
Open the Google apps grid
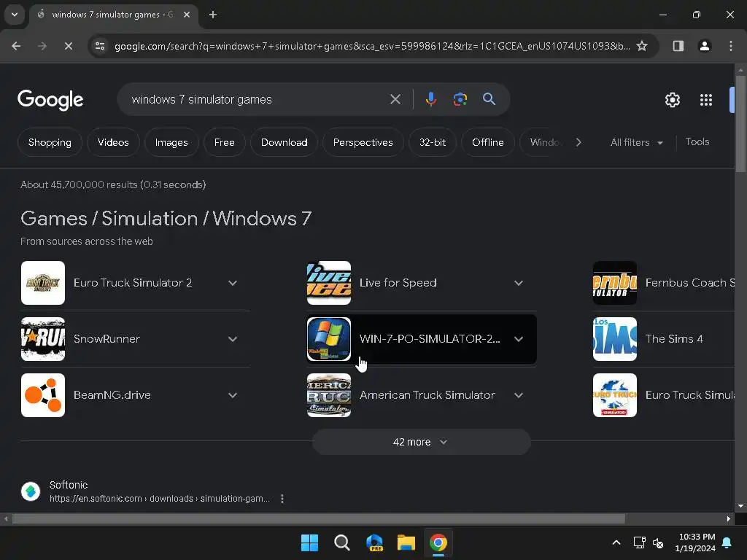pos(705,100)
